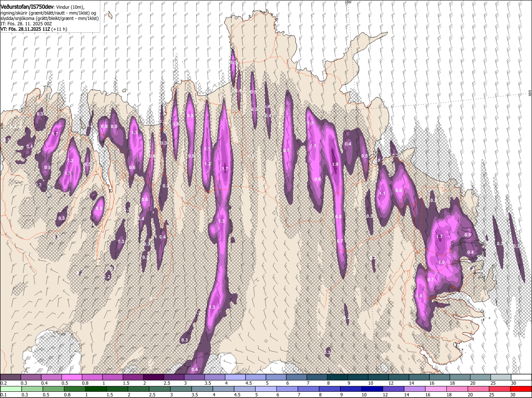Pick upper snow scale swatch starting at 2.5
The image size is (532, 398).
point(174,377)
